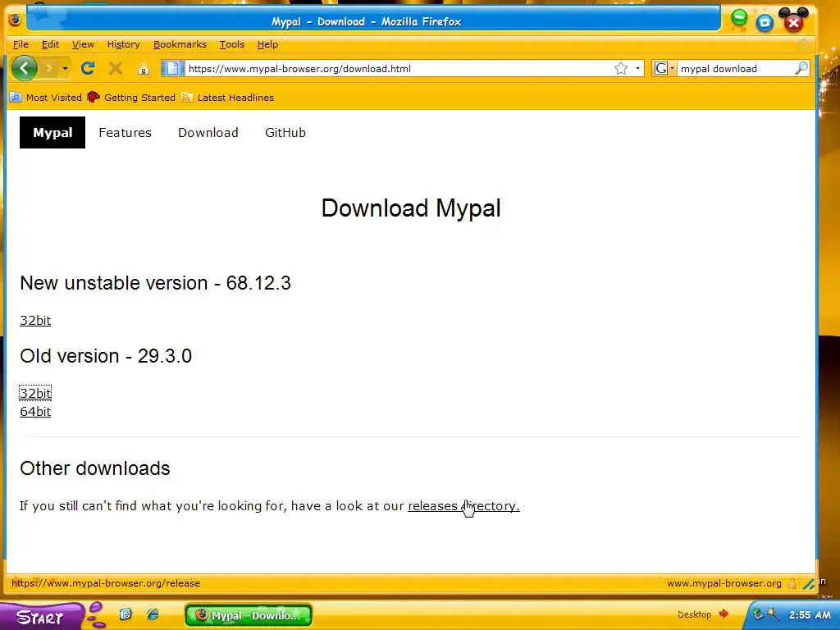Click the first system tray icon

[758, 614]
